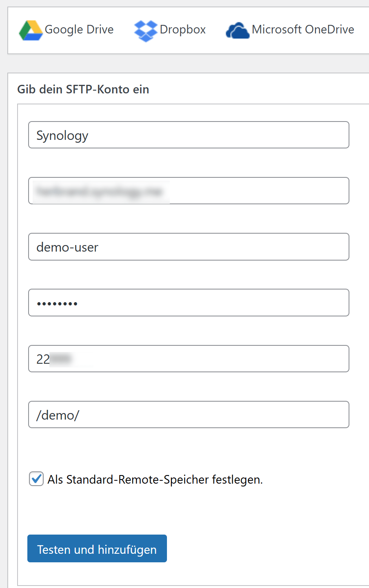Click the blue Dropbox box logo
Screen dimensions: 369x588
pos(145,31)
